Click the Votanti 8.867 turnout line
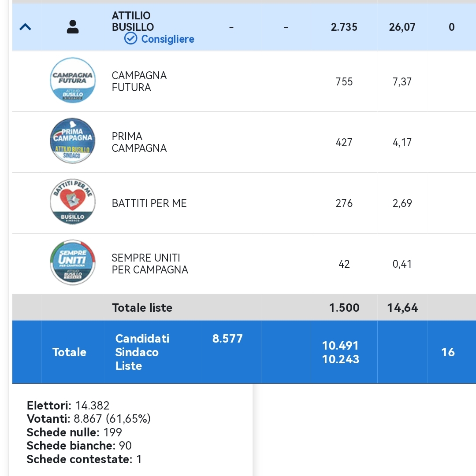The width and height of the screenshot is (476, 476). (x=89, y=419)
